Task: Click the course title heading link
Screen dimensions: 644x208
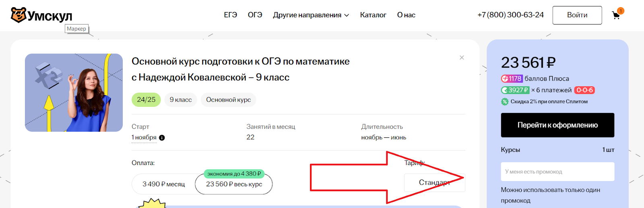Action: point(240,69)
